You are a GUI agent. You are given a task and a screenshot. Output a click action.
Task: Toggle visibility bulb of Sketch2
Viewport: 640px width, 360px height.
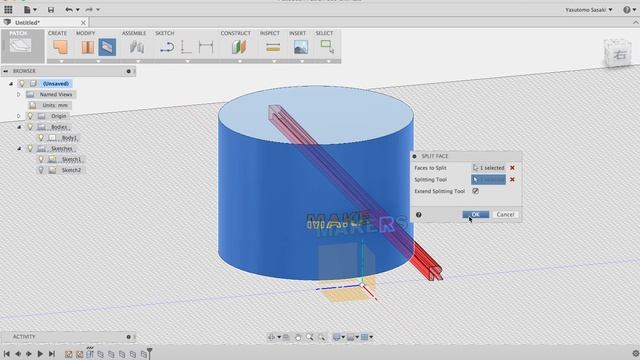[41, 170]
